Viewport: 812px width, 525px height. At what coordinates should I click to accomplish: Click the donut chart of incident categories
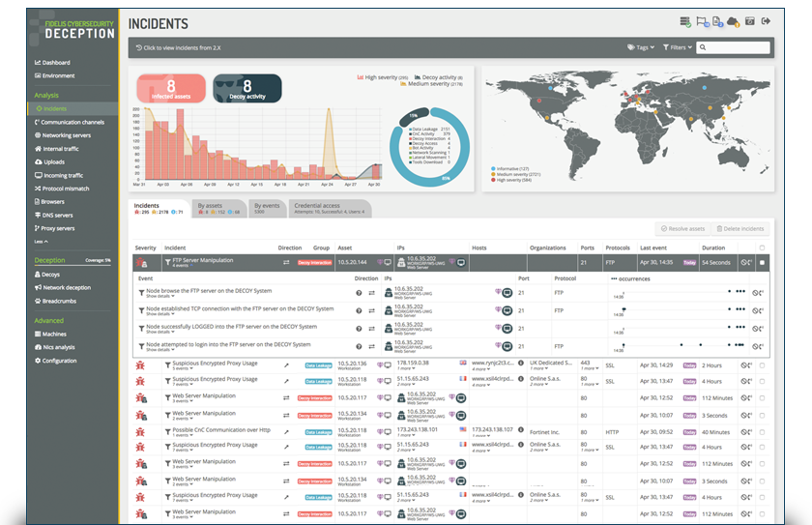429,147
